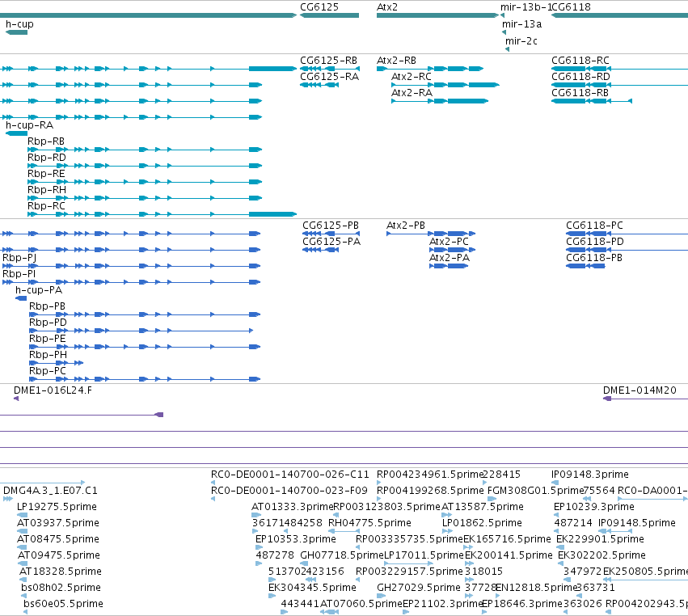This screenshot has width=688, height=616.
Task: Click the DME1-016L24.F clone label
Action: point(53,390)
